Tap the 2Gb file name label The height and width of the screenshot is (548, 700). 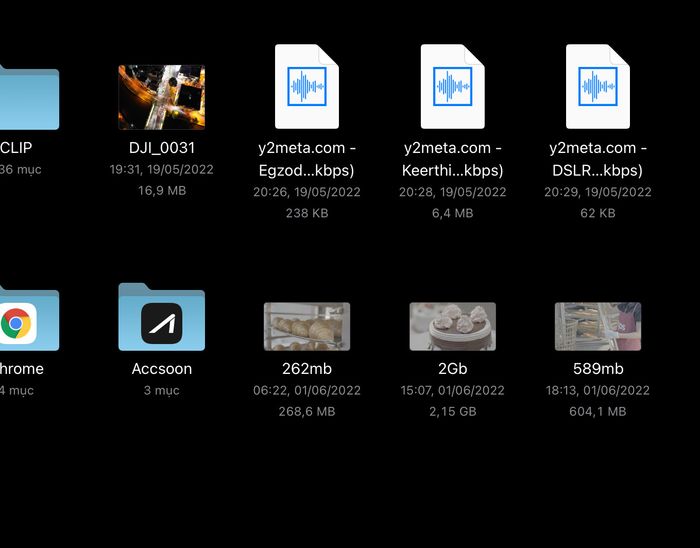(452, 368)
